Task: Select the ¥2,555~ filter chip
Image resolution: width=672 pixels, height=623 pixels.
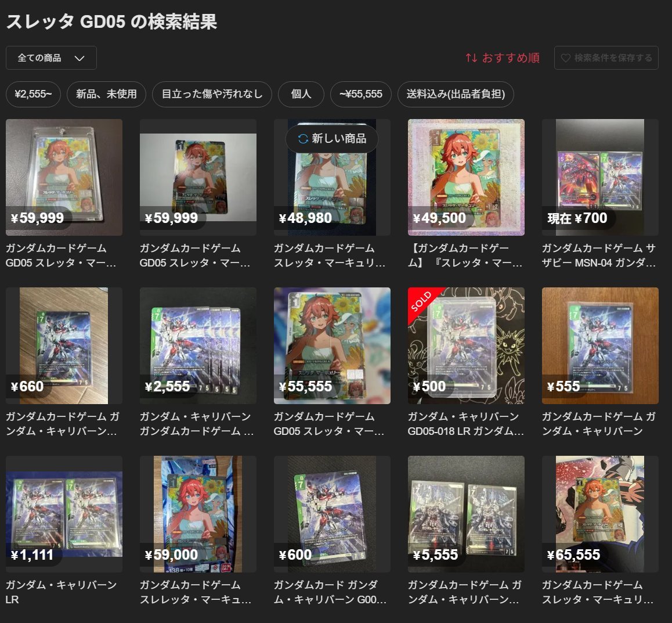Action: pyautogui.click(x=33, y=94)
